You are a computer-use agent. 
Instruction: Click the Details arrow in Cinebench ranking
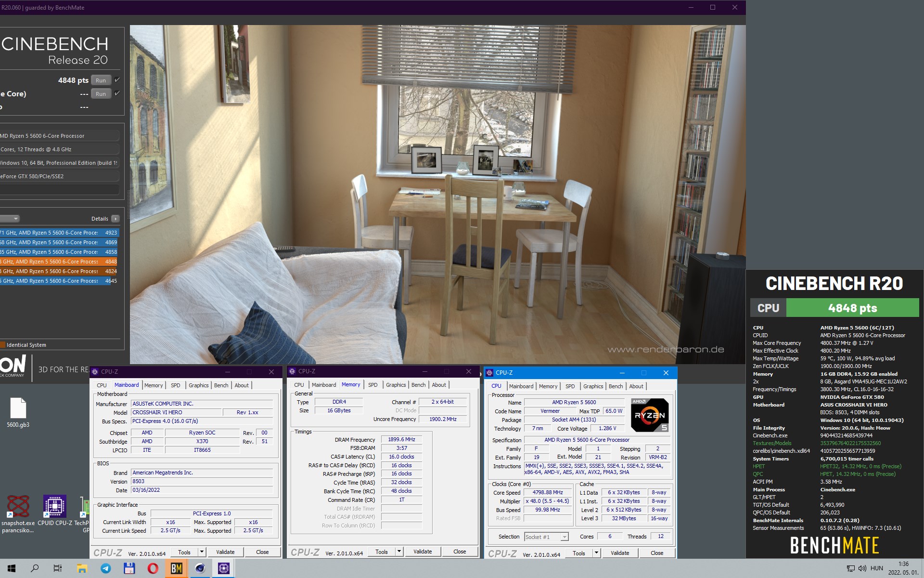point(115,219)
